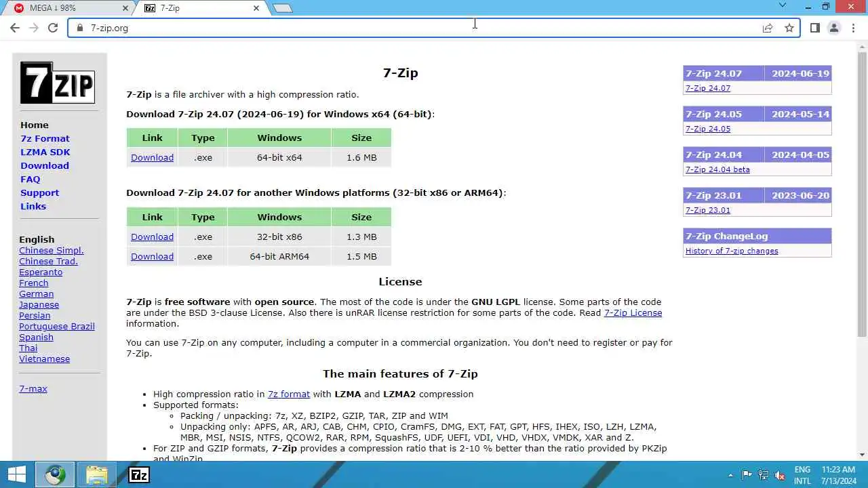Open the FAQ page
The height and width of the screenshot is (488, 868).
click(x=31, y=179)
